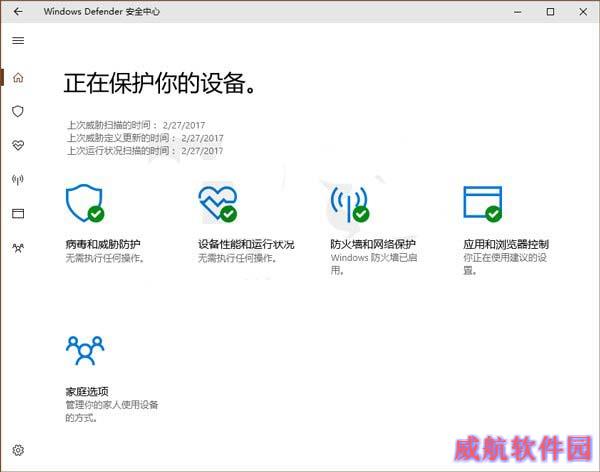Open settings gear at sidebar bottom
The width and height of the screenshot is (600, 472).
(x=18, y=450)
